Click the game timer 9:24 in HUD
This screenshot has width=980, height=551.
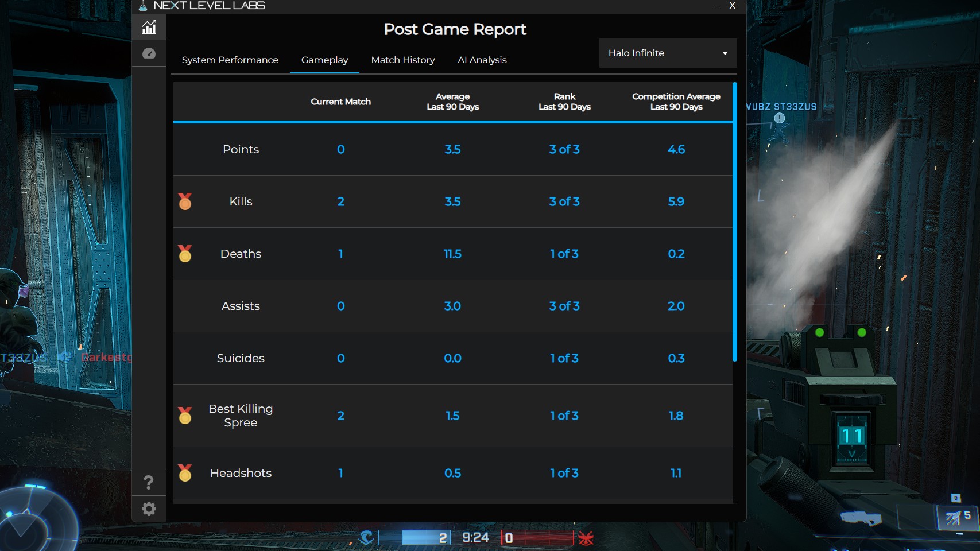[x=475, y=538]
